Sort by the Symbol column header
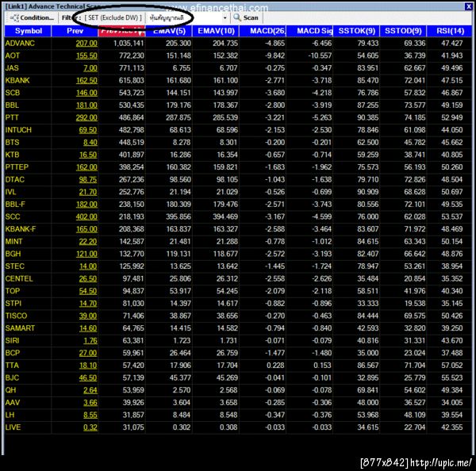 pyautogui.click(x=28, y=31)
